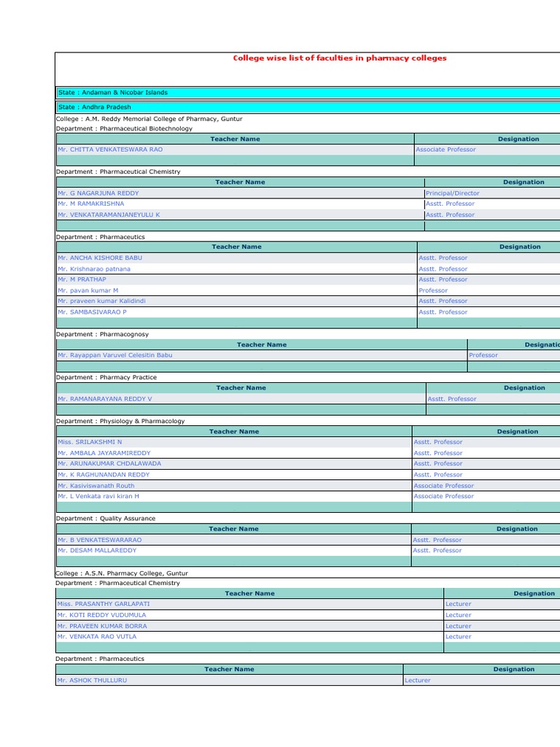Click 'Designation' header in Quality Assurance table

(517, 529)
